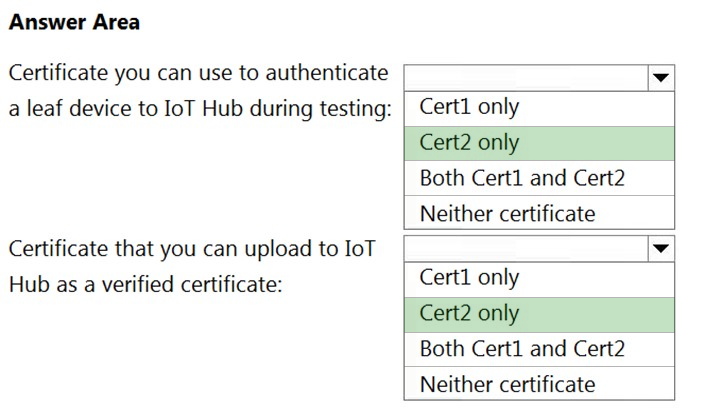Select 'Neither certificate' for leaf device authentication
The height and width of the screenshot is (411, 705).
pos(539,213)
